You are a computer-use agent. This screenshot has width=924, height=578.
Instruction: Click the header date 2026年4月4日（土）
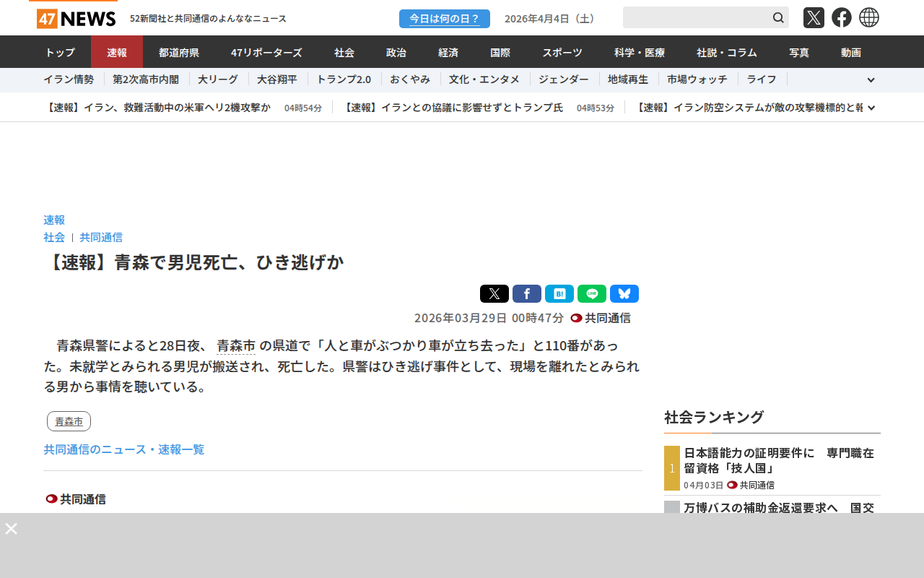click(552, 19)
